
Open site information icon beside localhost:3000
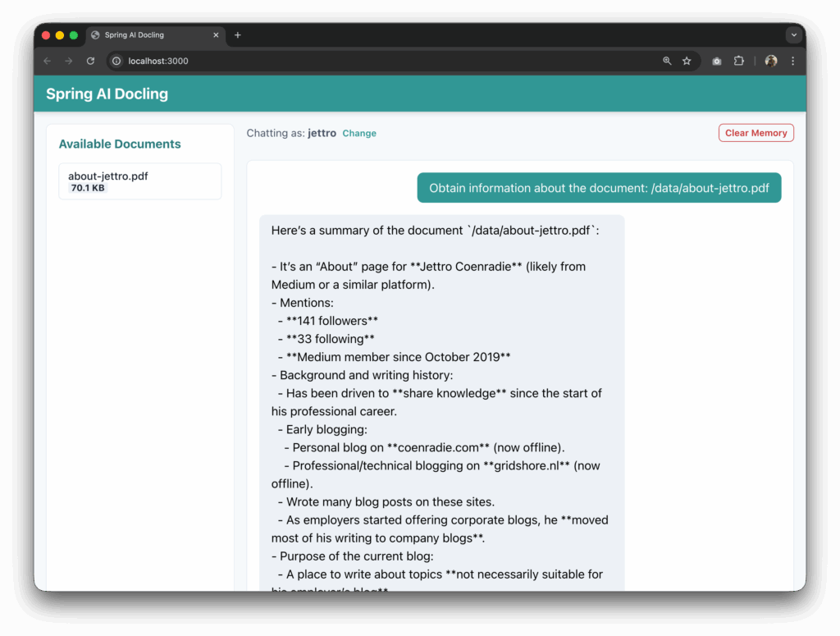point(116,61)
